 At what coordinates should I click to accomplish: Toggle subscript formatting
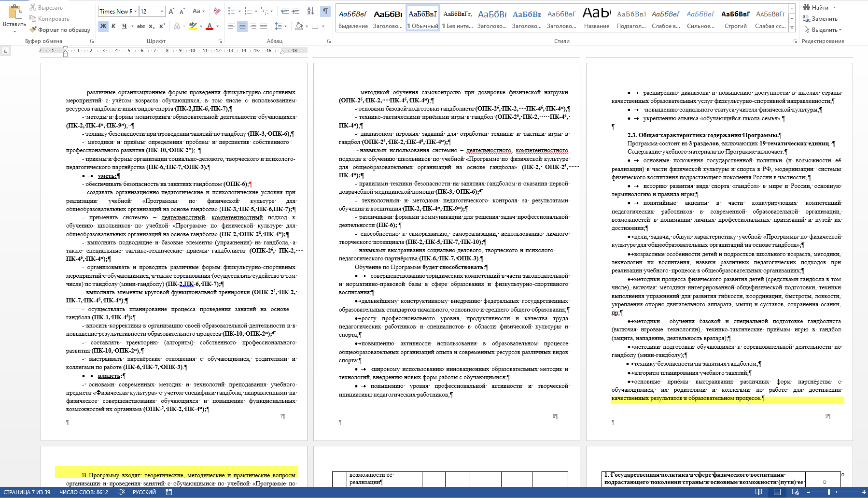[x=152, y=26]
